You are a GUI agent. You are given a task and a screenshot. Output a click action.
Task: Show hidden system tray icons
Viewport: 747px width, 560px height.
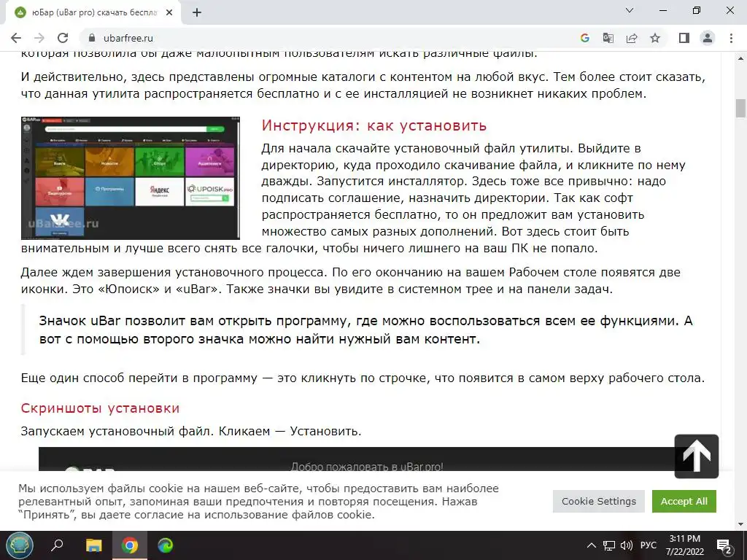[591, 545]
